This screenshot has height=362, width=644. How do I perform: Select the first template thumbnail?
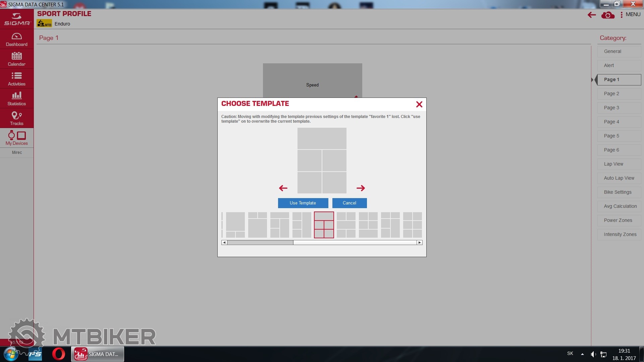pos(235,225)
